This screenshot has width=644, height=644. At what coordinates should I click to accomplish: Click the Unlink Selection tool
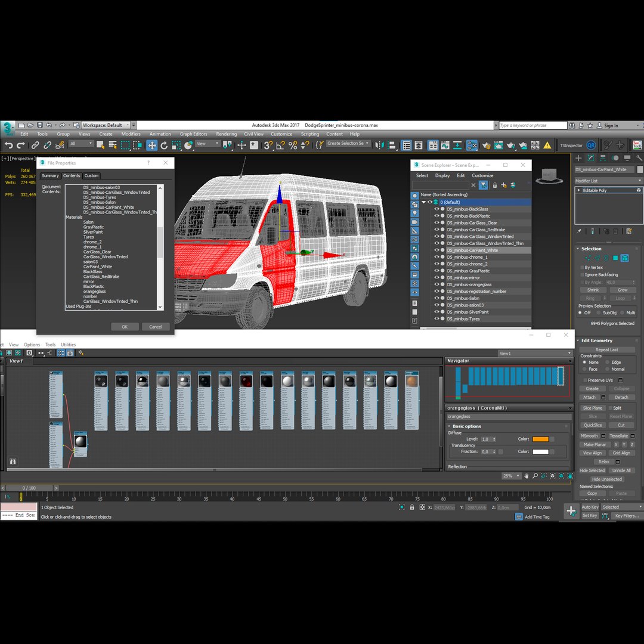(x=48, y=145)
